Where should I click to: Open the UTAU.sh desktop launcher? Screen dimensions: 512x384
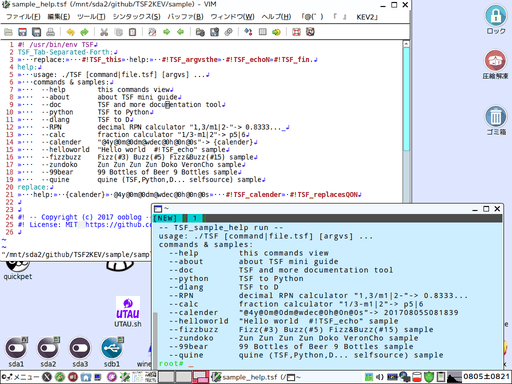128,312
